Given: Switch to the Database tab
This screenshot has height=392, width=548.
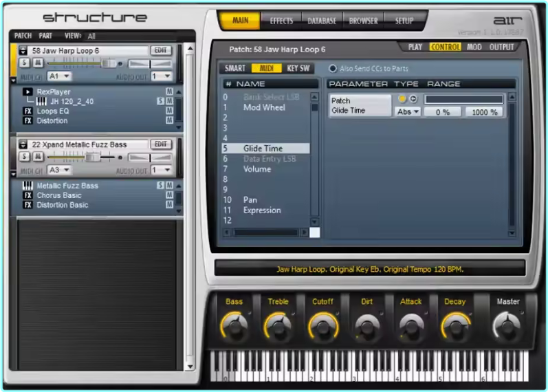Looking at the screenshot, I should click(322, 21).
